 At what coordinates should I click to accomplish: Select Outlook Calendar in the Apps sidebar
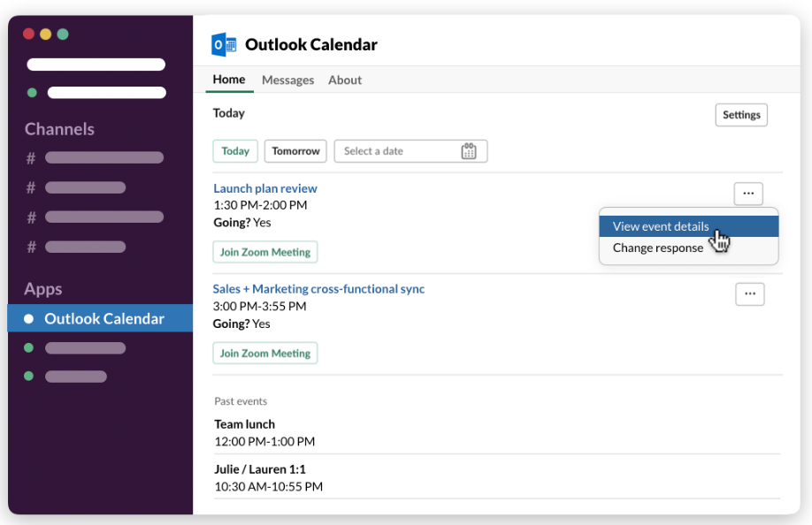[104, 318]
